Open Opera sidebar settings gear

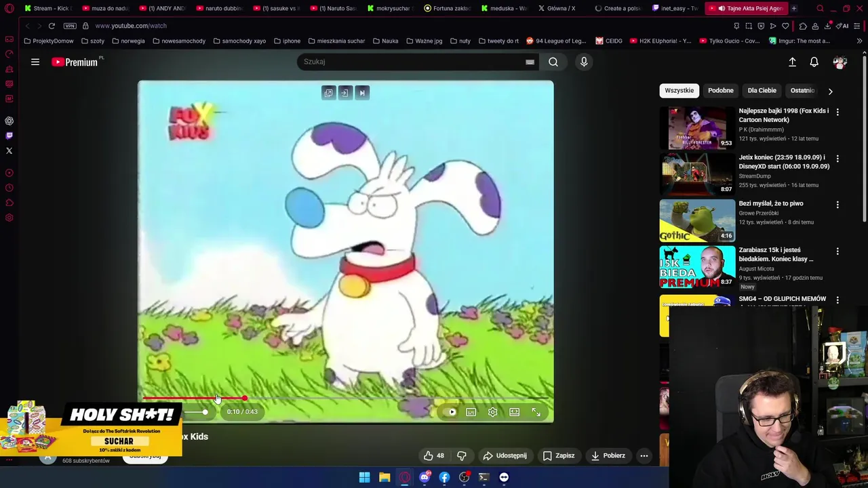[x=9, y=218]
